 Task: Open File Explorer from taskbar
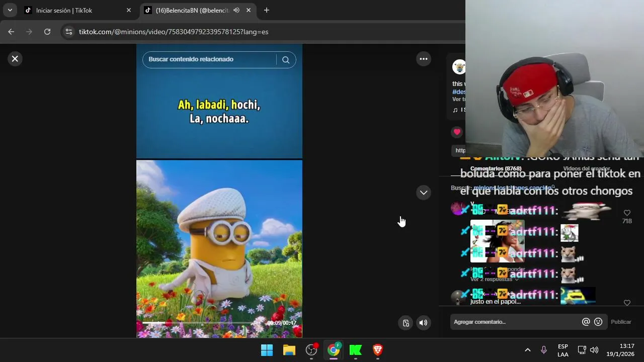289,350
